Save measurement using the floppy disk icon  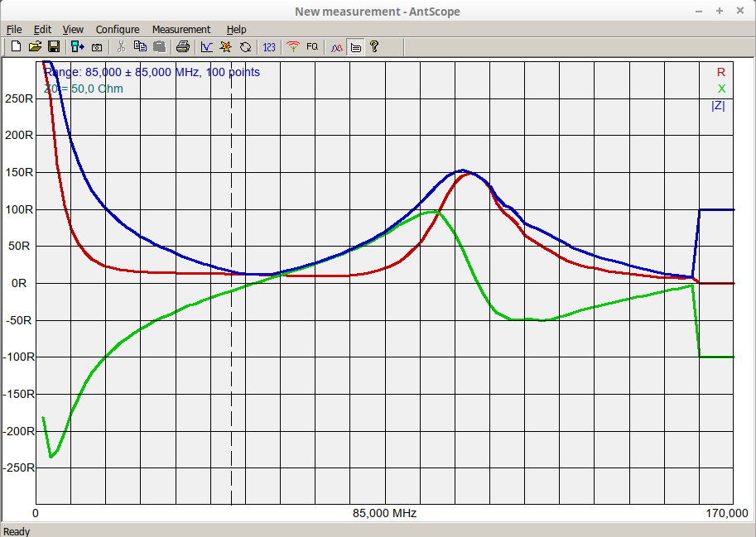[x=53, y=47]
